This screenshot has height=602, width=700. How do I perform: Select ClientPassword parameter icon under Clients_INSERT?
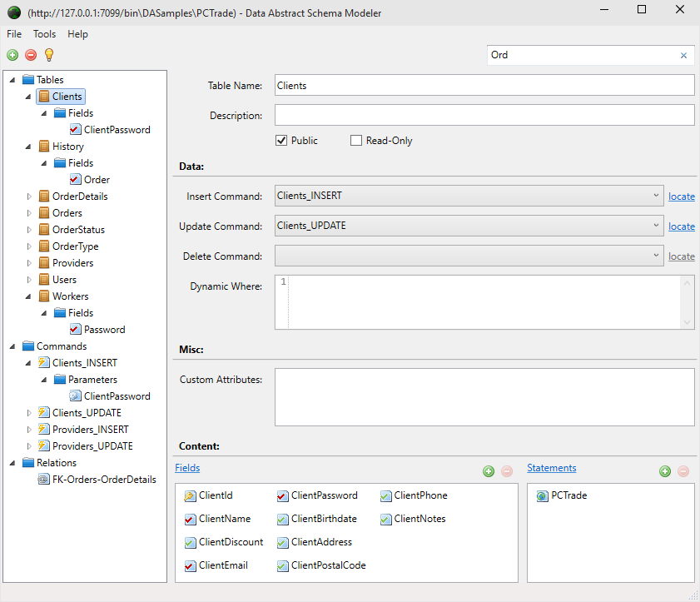76,396
